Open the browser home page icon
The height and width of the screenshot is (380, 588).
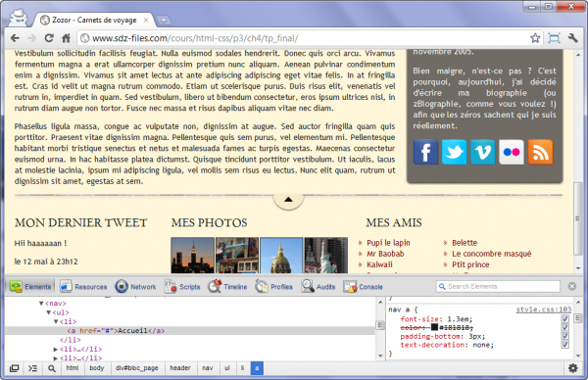pyautogui.click(x=66, y=38)
